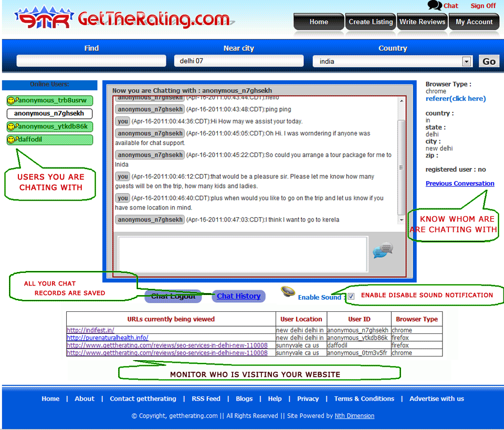Click footer Advertise with us link
This screenshot has width=504, height=430.
click(437, 399)
